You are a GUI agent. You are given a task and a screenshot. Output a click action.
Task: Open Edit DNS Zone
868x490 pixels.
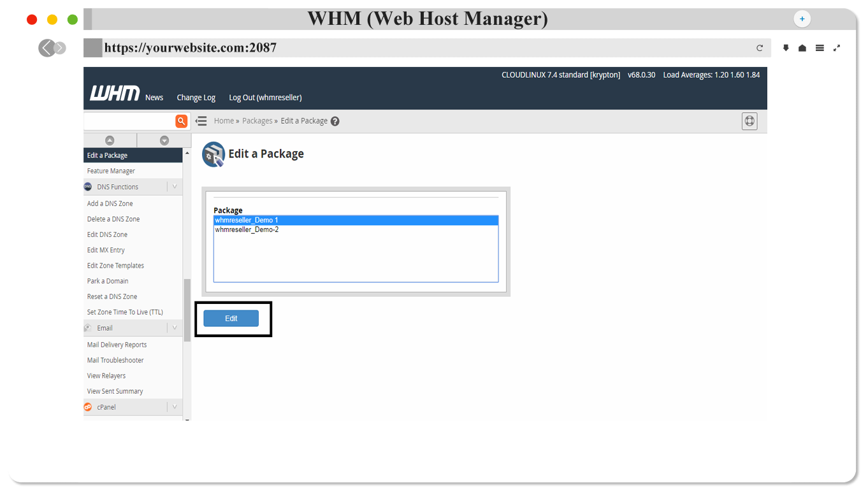(x=107, y=234)
